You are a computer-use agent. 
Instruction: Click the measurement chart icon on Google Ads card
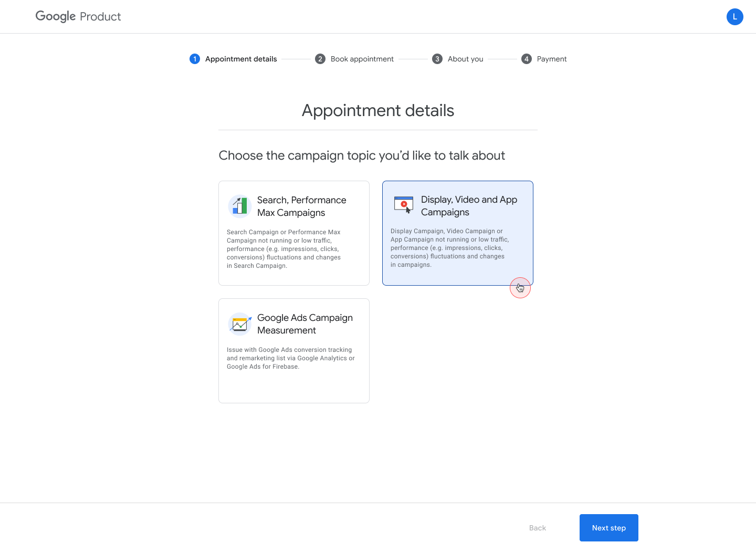click(240, 324)
